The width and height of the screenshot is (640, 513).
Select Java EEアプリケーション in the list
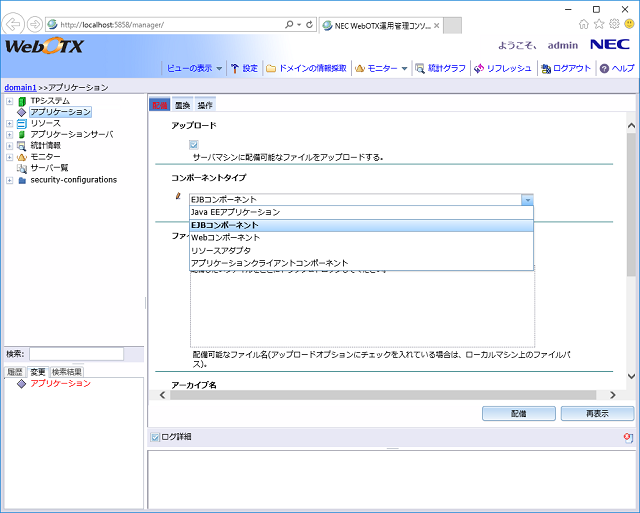[x=235, y=212]
